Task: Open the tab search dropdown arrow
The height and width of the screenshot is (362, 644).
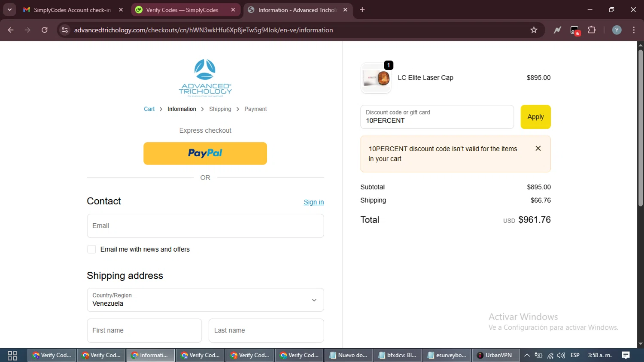Action: 9,10
